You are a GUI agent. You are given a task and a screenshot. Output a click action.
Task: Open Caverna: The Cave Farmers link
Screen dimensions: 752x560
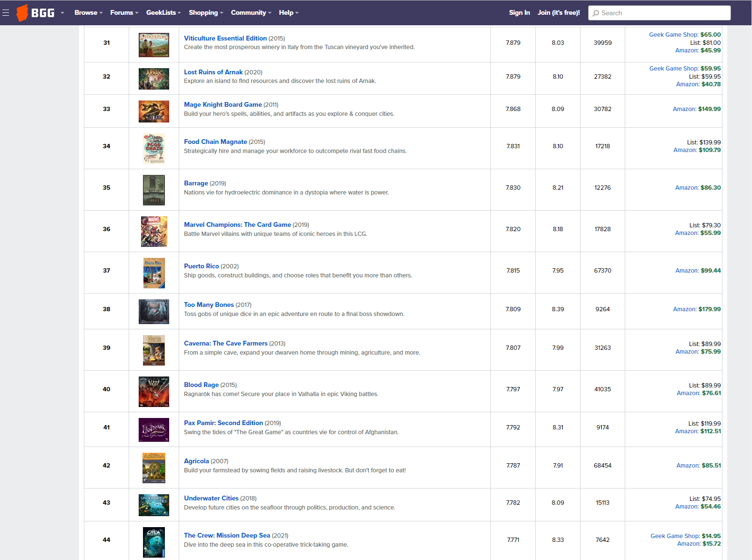tap(226, 343)
